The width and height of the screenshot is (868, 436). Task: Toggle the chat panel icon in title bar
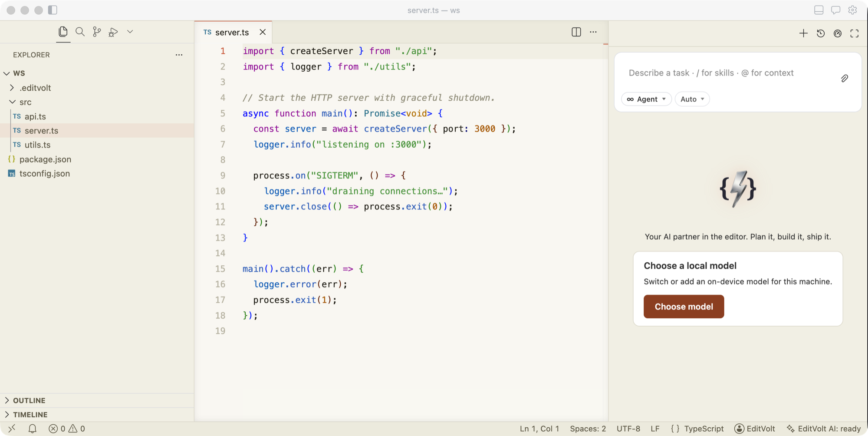(x=835, y=10)
